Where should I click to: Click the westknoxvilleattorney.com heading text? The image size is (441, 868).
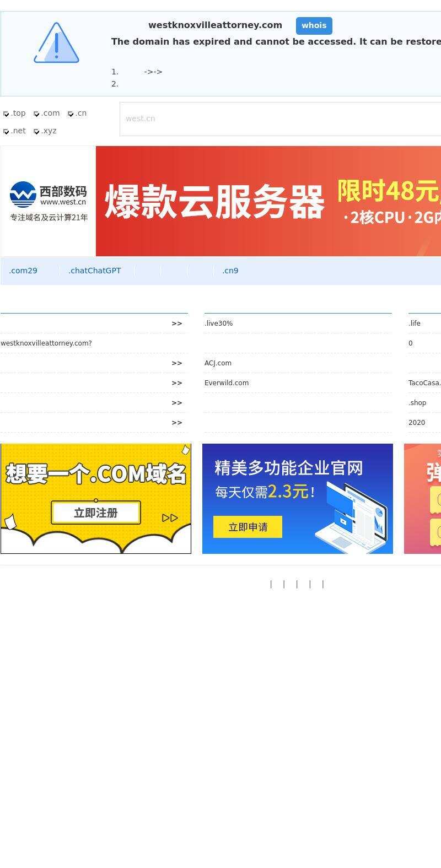tap(215, 25)
